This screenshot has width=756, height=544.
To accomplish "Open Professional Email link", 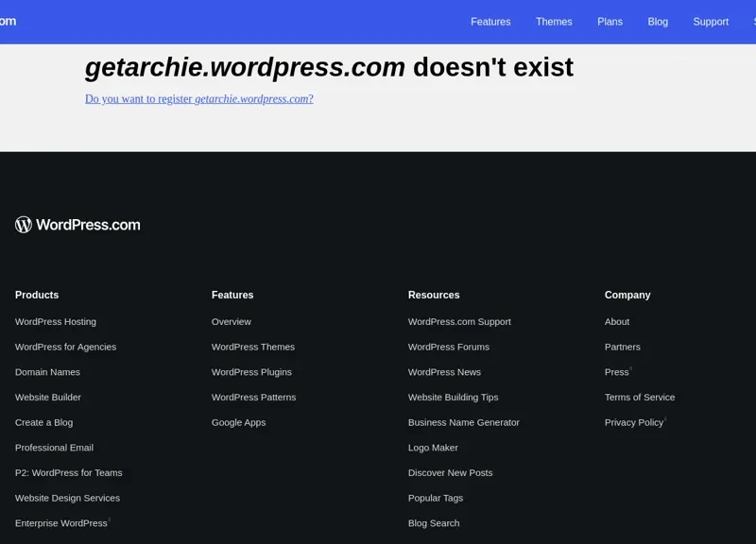I will [x=54, y=448].
